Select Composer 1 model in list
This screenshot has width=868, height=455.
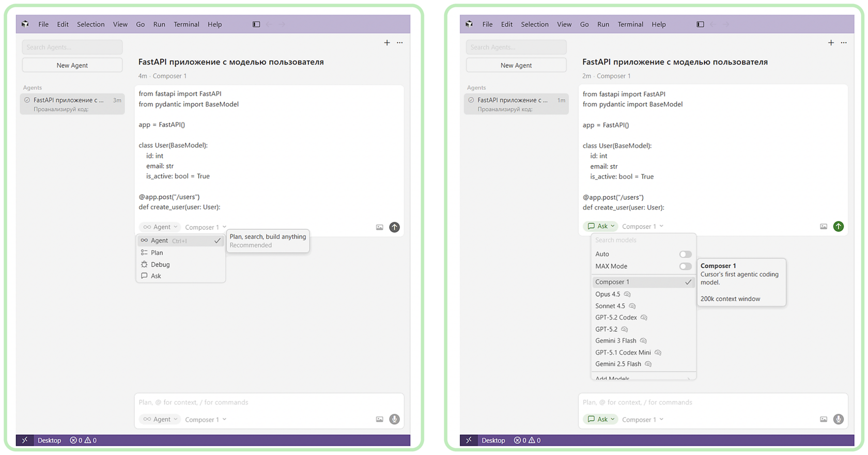pyautogui.click(x=643, y=282)
